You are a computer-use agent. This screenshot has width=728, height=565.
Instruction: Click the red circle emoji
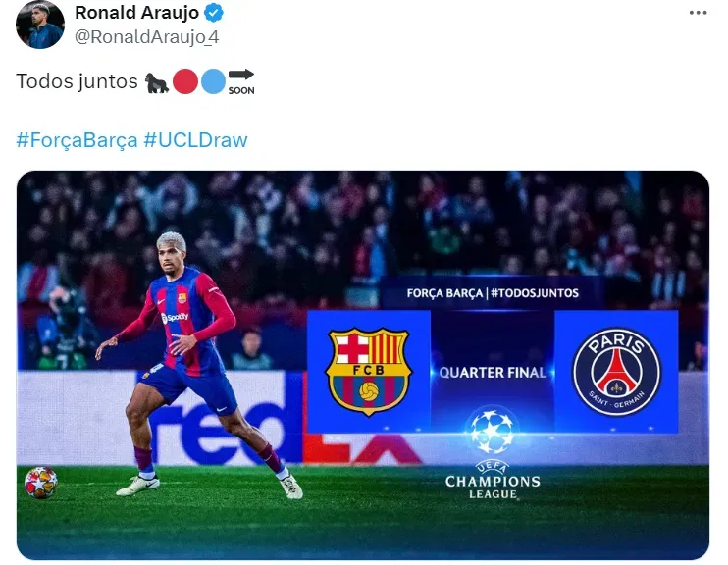185,81
